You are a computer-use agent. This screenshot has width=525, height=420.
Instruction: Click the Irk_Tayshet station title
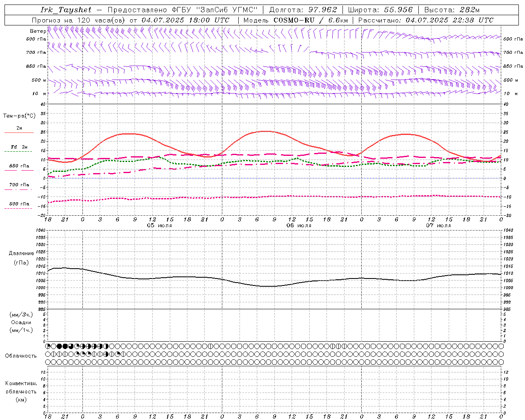pyautogui.click(x=66, y=10)
